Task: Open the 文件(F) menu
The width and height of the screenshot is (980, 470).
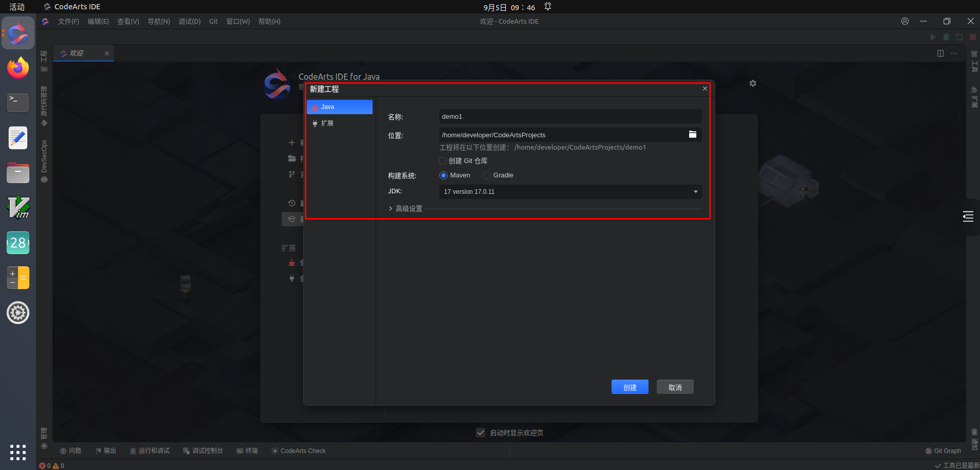Action: [x=68, y=22]
